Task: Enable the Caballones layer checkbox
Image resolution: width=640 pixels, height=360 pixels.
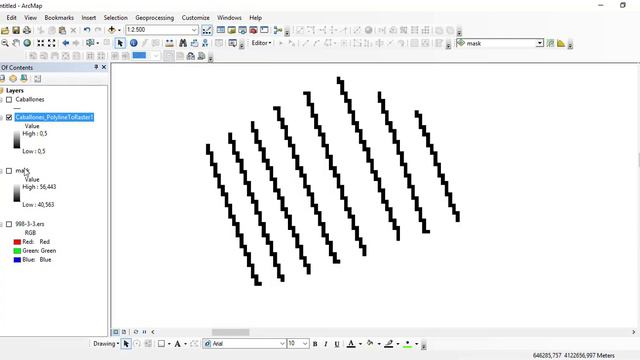Action: 9,100
